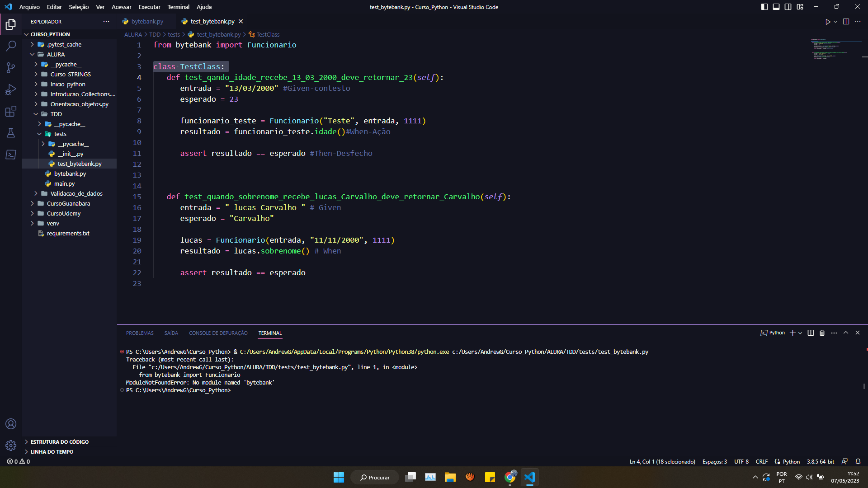Open Explorer views and more actions menu
This screenshot has width=868, height=488.
click(106, 22)
